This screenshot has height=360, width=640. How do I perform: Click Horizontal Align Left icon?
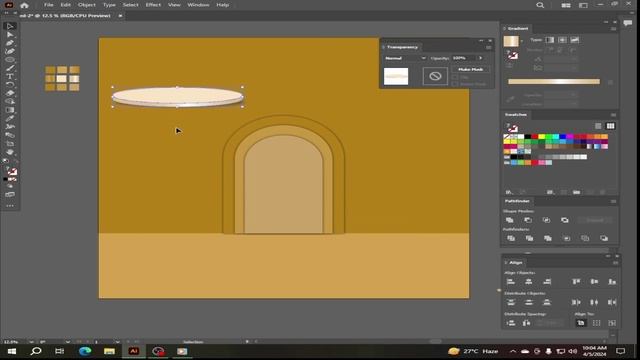click(x=511, y=282)
